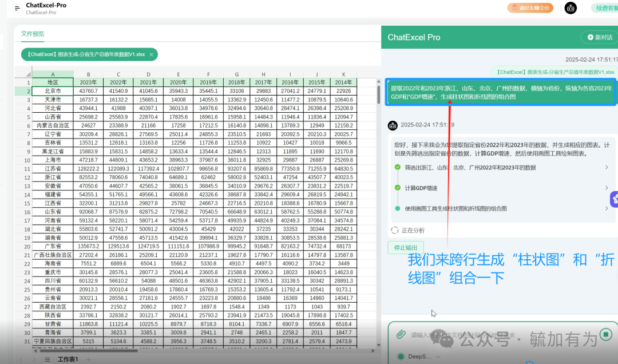
Task: Start a new chat with 新对话
Action: 600,37
